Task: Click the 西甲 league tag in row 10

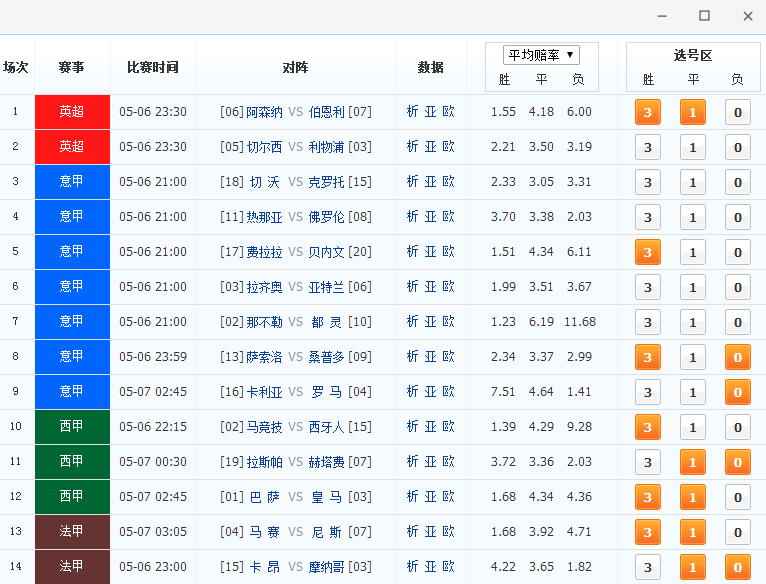Action: (x=72, y=427)
